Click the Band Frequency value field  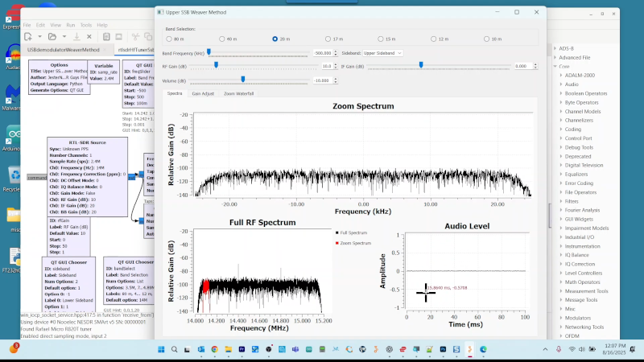point(322,53)
